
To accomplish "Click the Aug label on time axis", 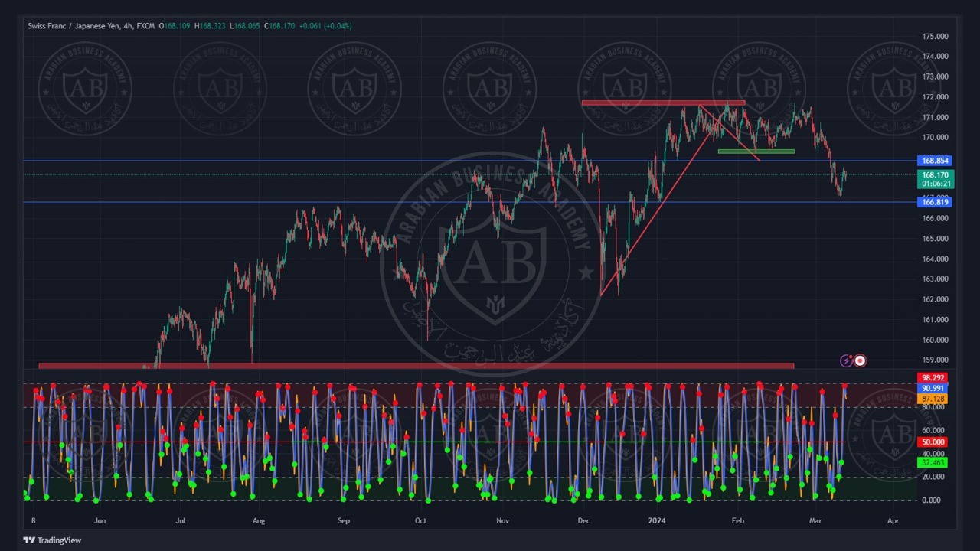I will coord(258,520).
